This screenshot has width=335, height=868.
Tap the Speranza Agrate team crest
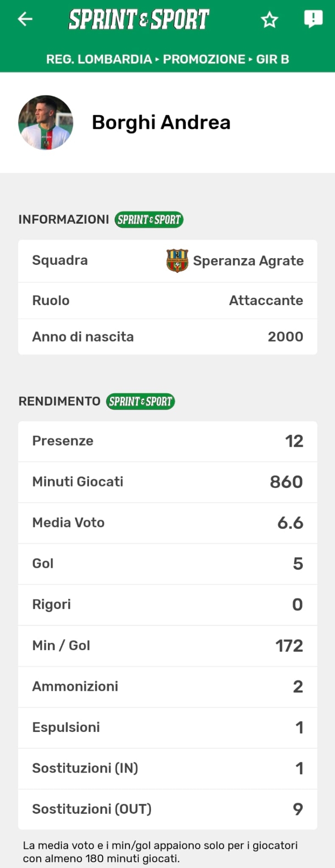(177, 261)
